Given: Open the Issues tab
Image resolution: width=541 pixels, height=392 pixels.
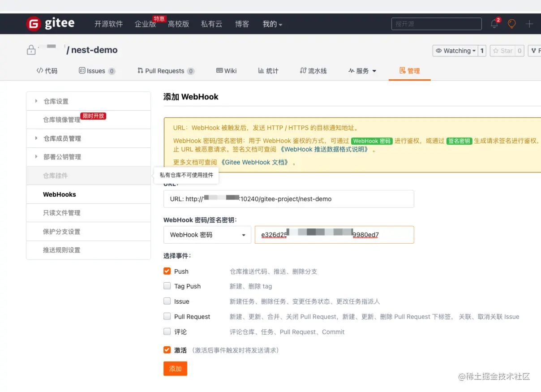Looking at the screenshot, I should [x=97, y=71].
